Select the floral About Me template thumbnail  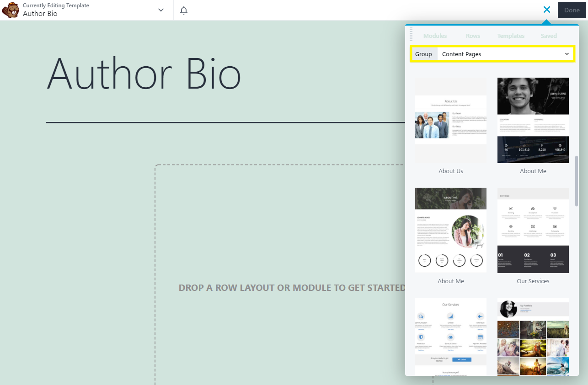click(450, 230)
